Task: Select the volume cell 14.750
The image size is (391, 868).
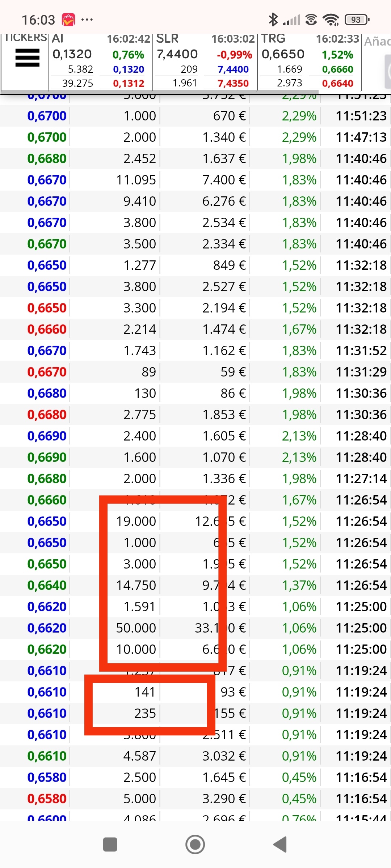Action: (x=136, y=586)
